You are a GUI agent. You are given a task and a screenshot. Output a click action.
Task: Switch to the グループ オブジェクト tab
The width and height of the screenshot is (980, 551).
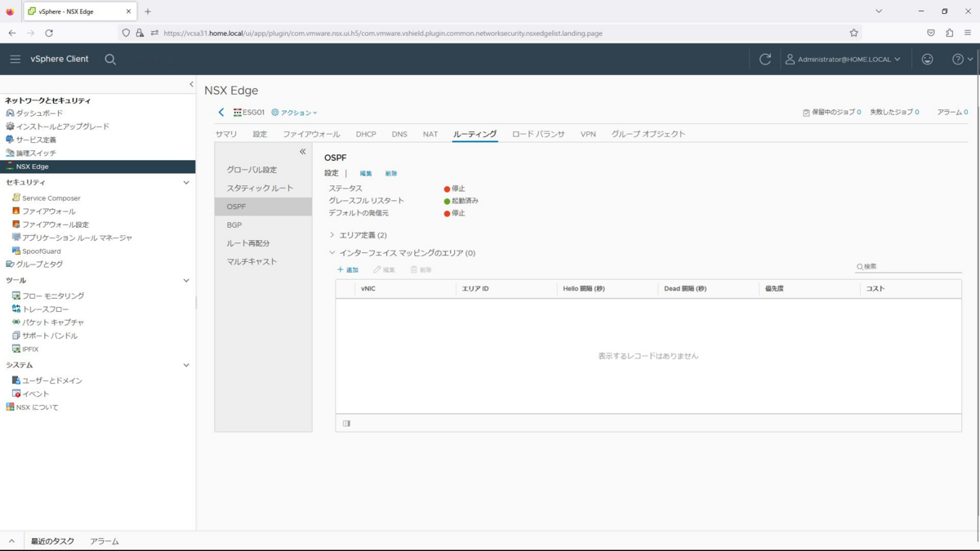click(x=648, y=134)
